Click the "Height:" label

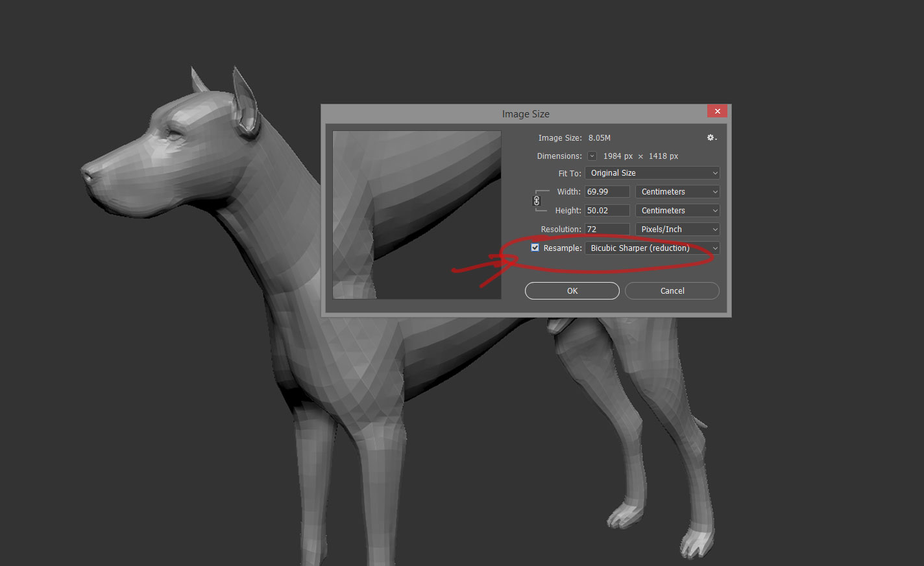click(568, 211)
